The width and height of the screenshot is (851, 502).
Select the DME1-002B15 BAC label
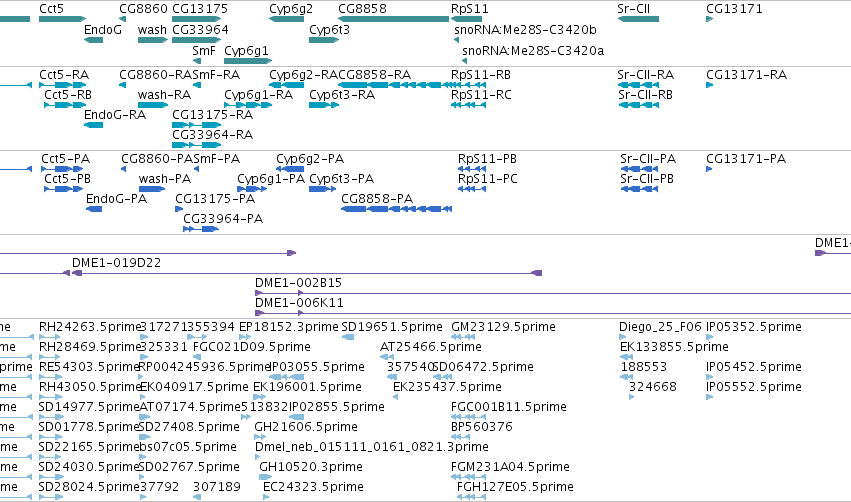pos(299,283)
